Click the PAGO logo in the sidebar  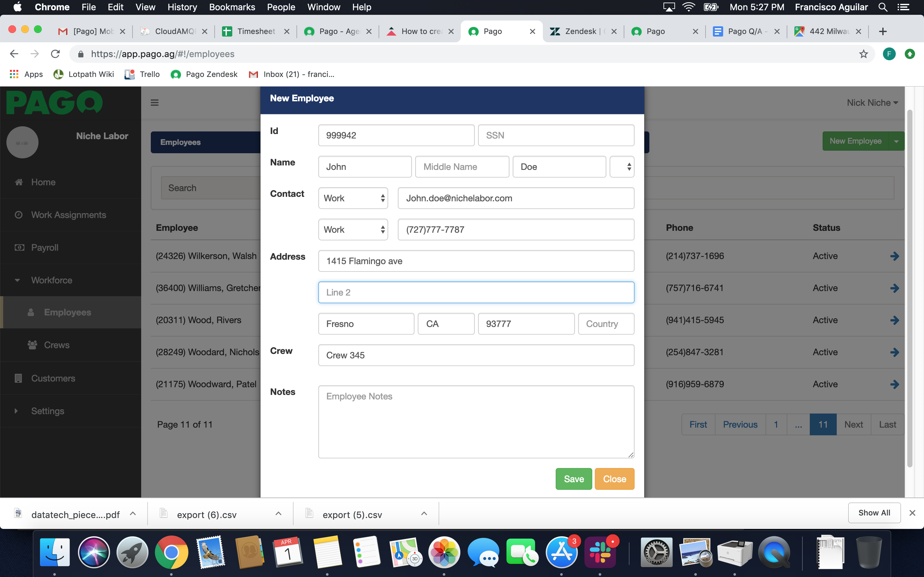(x=54, y=102)
